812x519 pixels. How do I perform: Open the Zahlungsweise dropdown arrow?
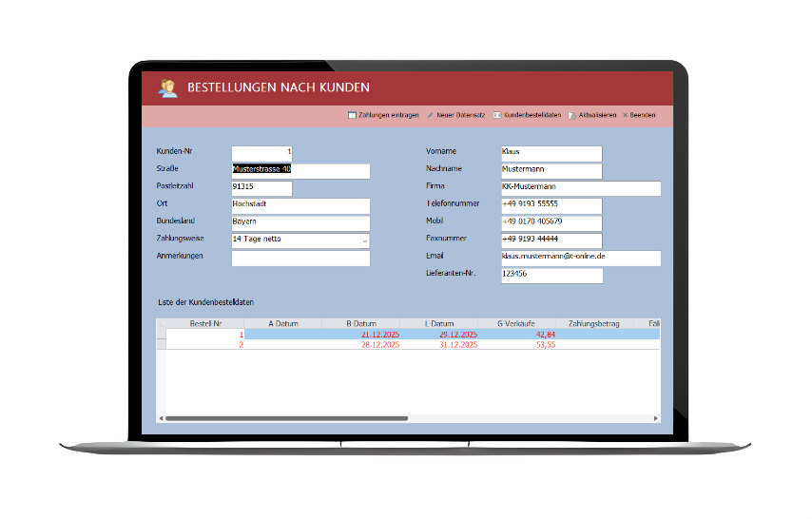pos(364,240)
